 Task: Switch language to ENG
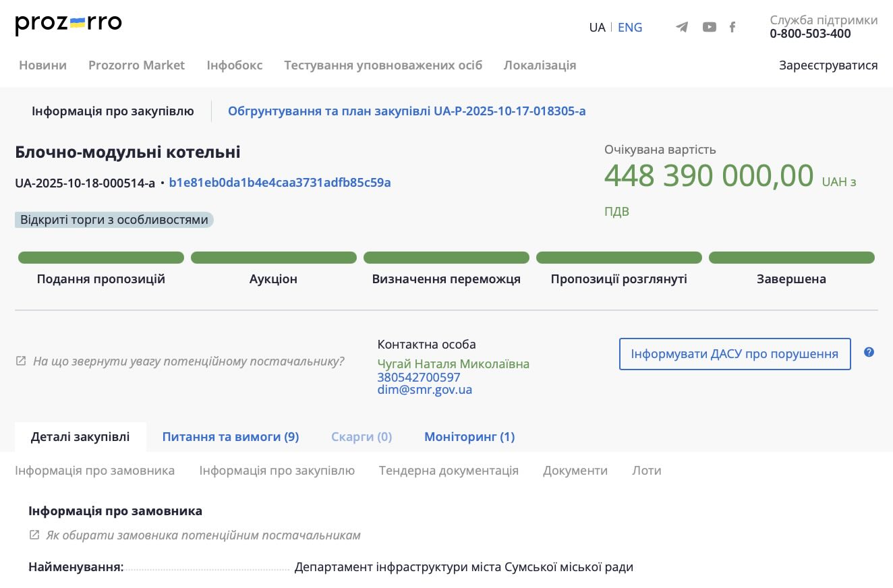coord(630,28)
